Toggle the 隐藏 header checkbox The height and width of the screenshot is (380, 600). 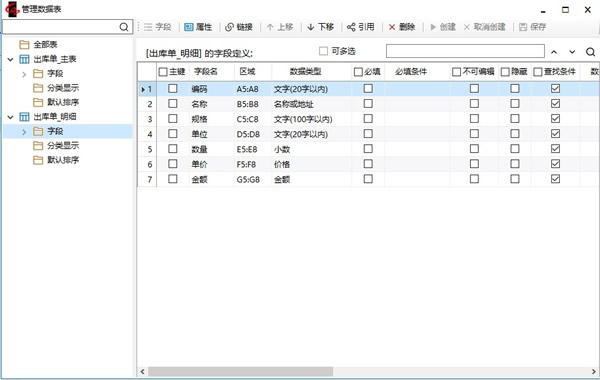pos(505,72)
